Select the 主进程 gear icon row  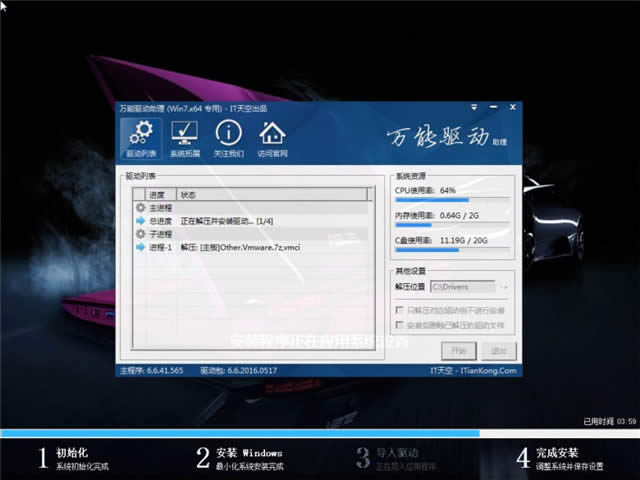tap(153, 207)
